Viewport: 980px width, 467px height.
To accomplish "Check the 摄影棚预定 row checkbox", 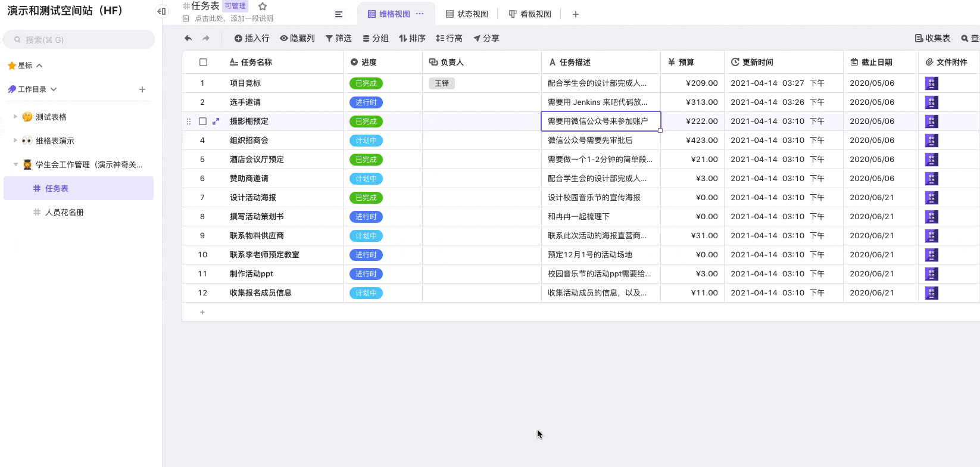I will tap(203, 122).
